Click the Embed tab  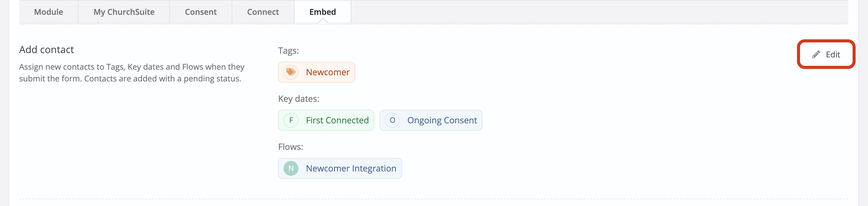click(322, 12)
